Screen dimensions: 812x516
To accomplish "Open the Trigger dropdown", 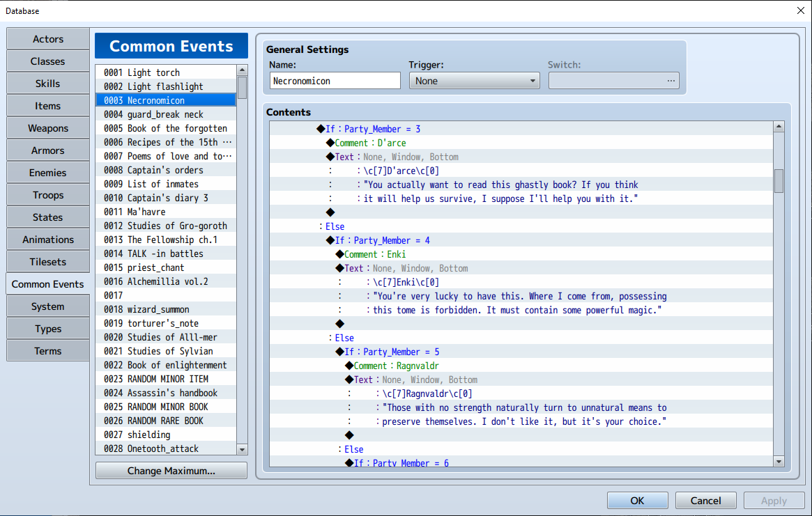I will (474, 81).
